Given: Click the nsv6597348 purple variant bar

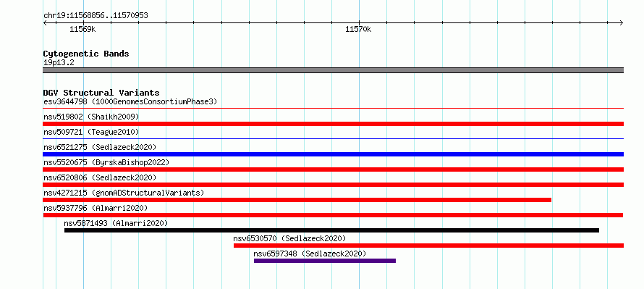Looking at the screenshot, I should pyautogui.click(x=325, y=261).
